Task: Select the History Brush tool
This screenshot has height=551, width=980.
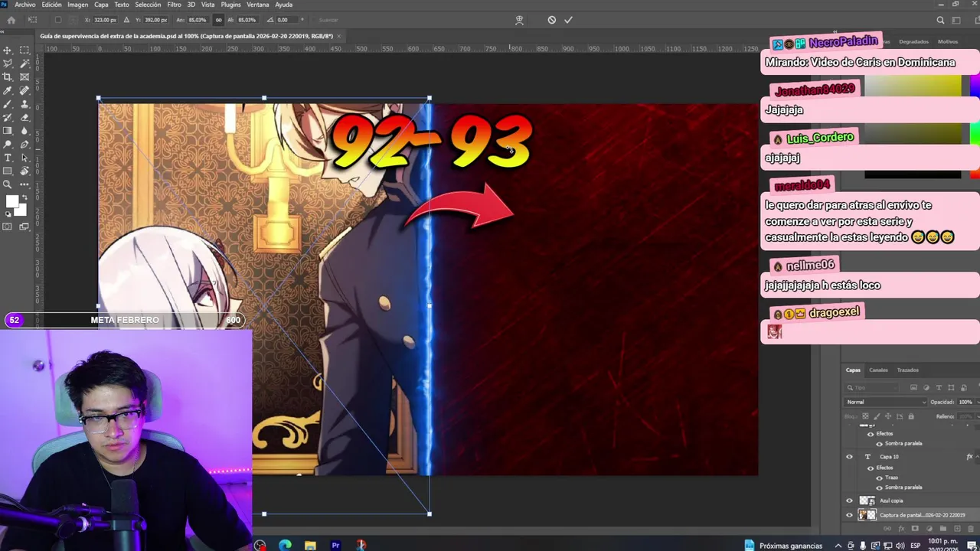Action: pyautogui.click(x=7, y=117)
